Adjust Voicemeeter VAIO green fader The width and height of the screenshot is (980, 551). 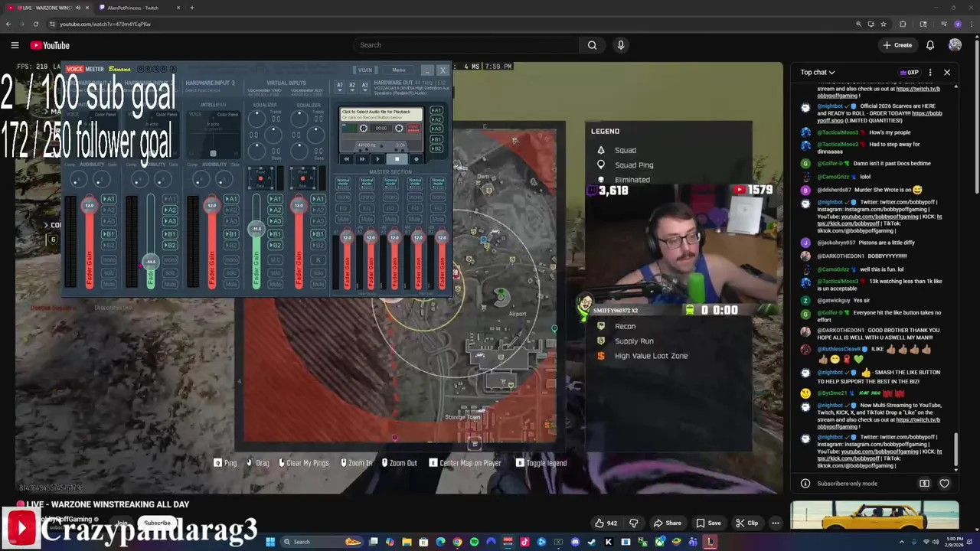[256, 229]
